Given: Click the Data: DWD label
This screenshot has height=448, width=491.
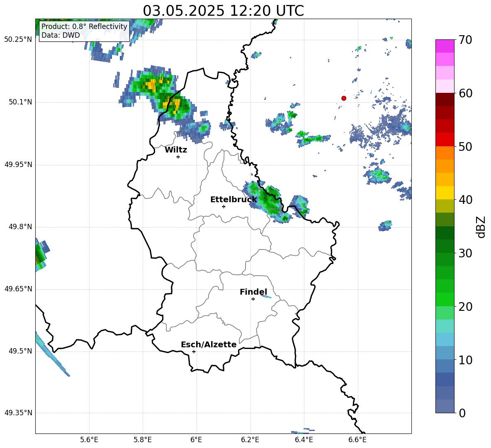Looking at the screenshot, I should pyautogui.click(x=61, y=35).
